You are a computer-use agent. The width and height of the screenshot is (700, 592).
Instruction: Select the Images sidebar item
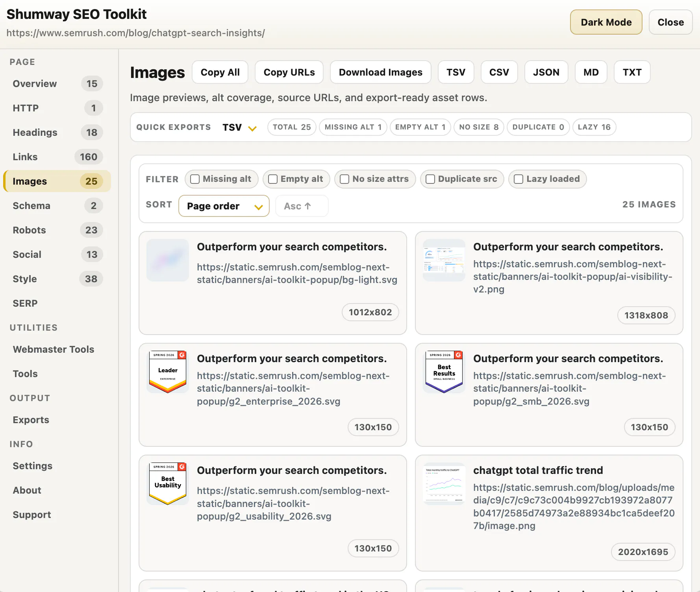coord(57,181)
